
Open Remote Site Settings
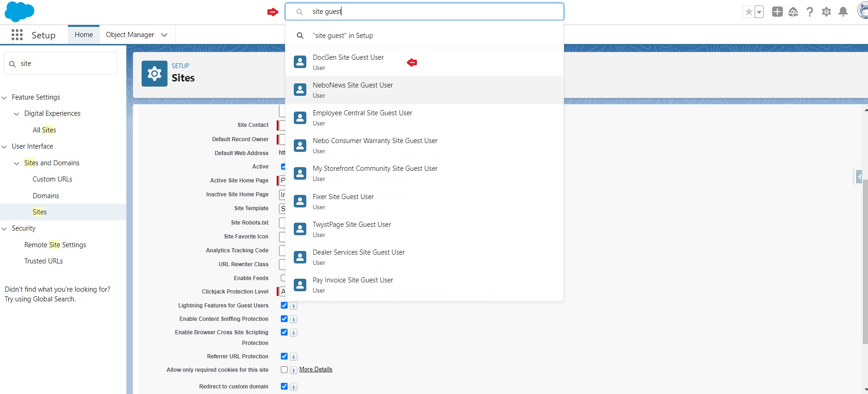click(55, 245)
